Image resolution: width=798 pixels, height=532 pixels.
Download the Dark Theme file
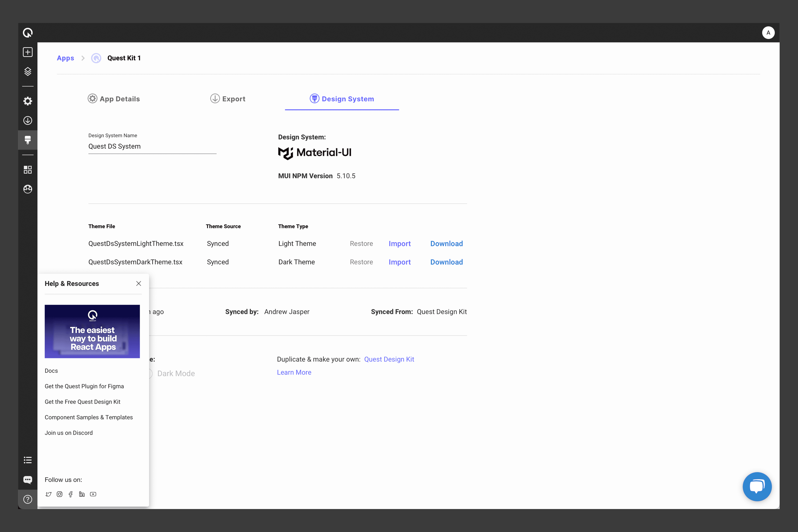(446, 262)
